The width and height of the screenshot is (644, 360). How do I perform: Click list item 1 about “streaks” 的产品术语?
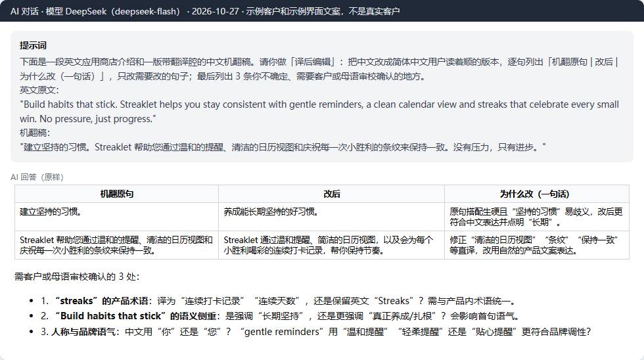[279, 301]
